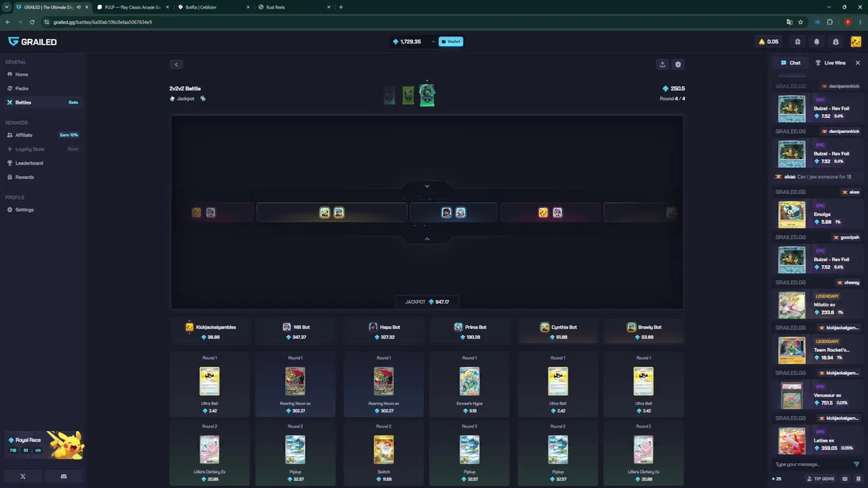Open the X social link in the sidebar

[23, 476]
